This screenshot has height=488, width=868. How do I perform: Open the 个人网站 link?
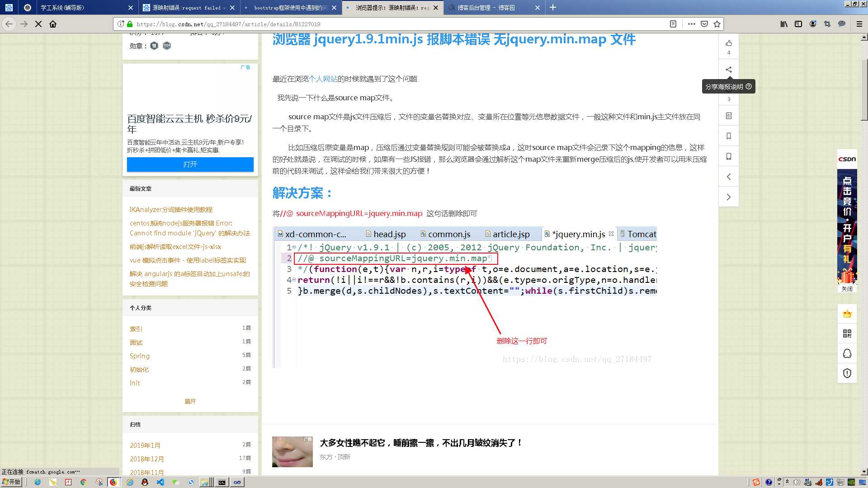pos(323,79)
